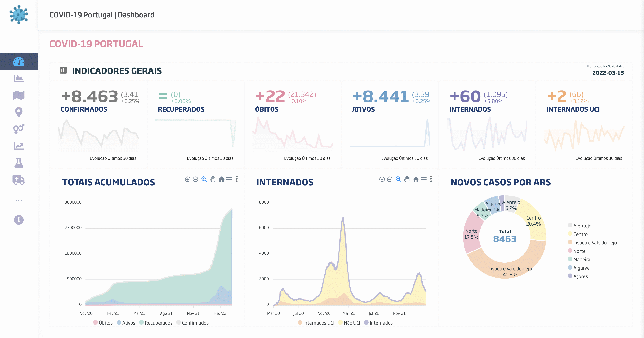The height and width of the screenshot is (338, 644).
Task: Open the area chart sidebar page
Action: pyautogui.click(x=19, y=78)
